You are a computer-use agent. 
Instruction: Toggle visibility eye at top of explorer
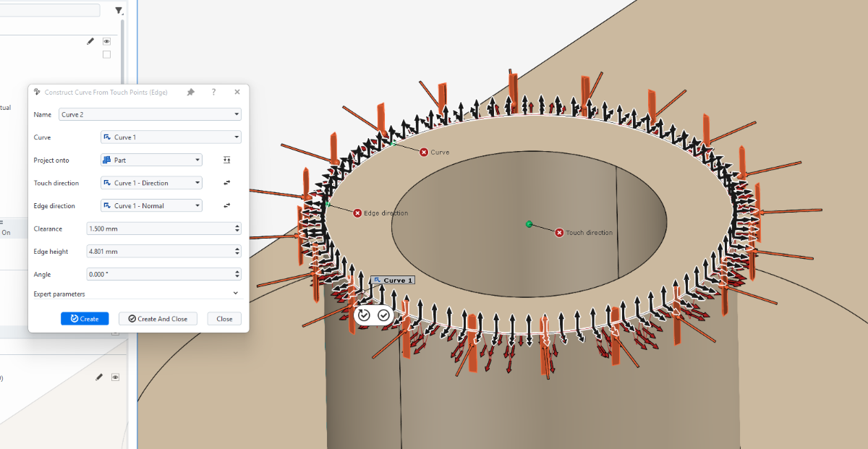click(x=106, y=42)
